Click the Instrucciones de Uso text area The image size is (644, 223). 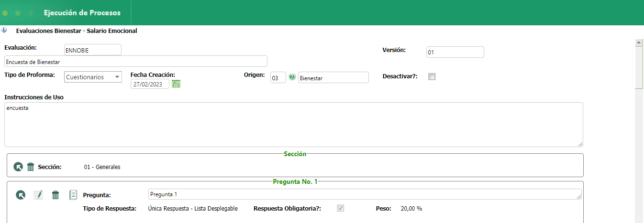tap(293, 125)
